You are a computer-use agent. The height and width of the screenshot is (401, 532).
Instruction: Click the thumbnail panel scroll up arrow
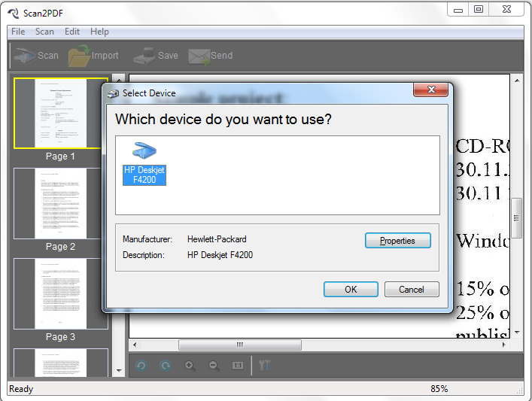pos(119,79)
